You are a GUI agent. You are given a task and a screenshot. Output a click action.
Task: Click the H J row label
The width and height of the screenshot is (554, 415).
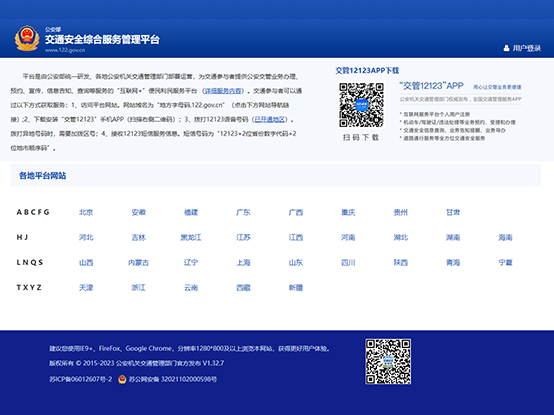(x=22, y=237)
